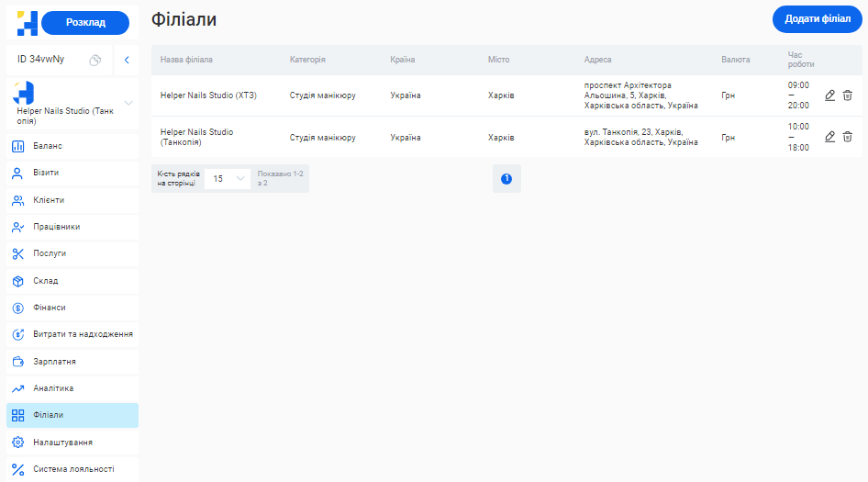Click the Helper logo in top-left corner
This screenshot has height=482, width=868.
[27, 22]
